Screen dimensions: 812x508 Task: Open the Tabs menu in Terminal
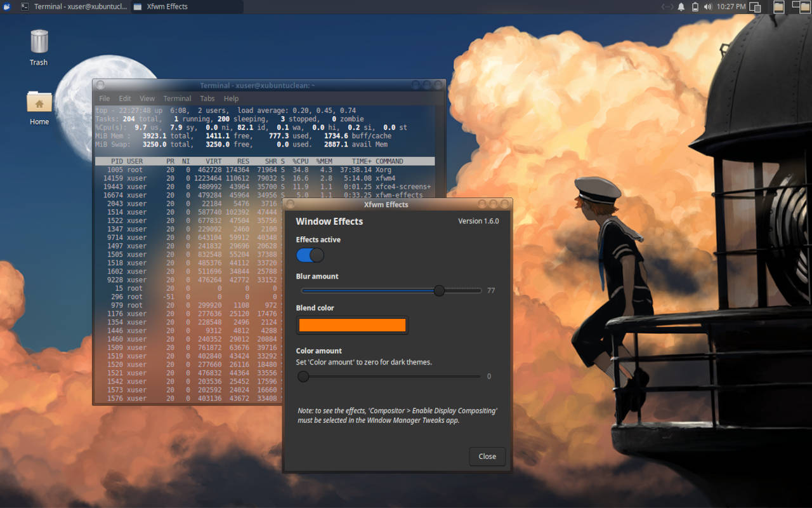(x=207, y=98)
